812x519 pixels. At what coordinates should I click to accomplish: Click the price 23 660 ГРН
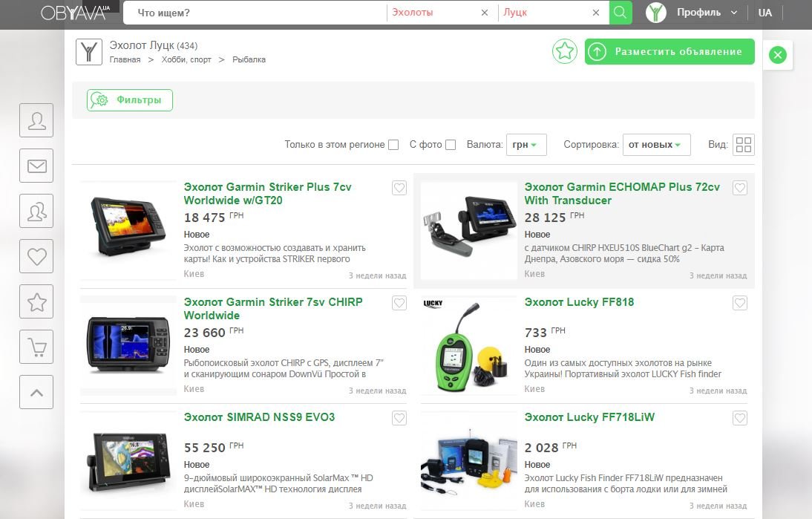tap(214, 332)
